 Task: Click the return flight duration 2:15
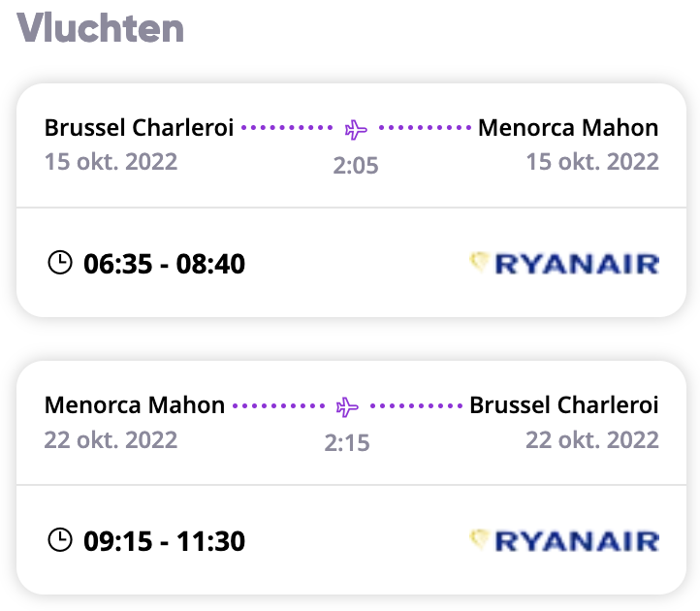pos(347,443)
